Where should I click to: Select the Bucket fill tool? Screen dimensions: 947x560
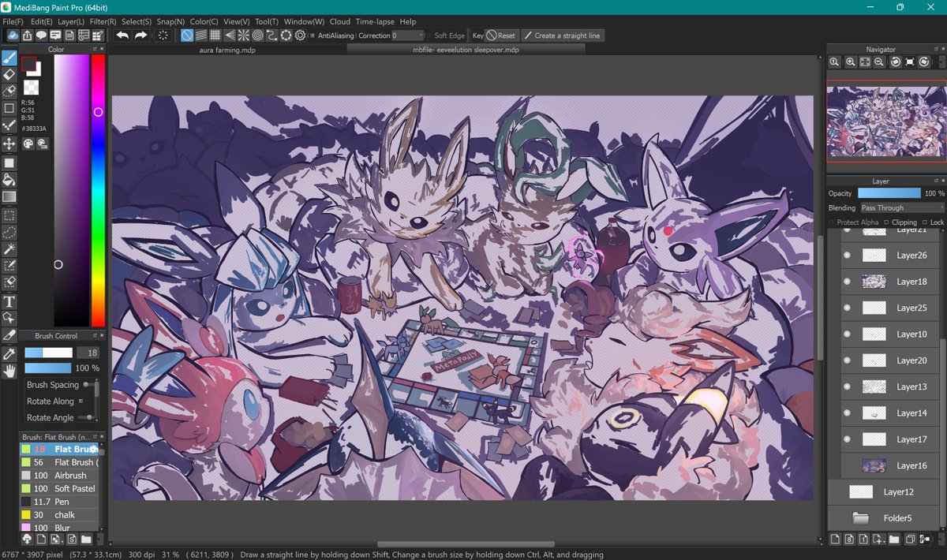click(x=9, y=180)
